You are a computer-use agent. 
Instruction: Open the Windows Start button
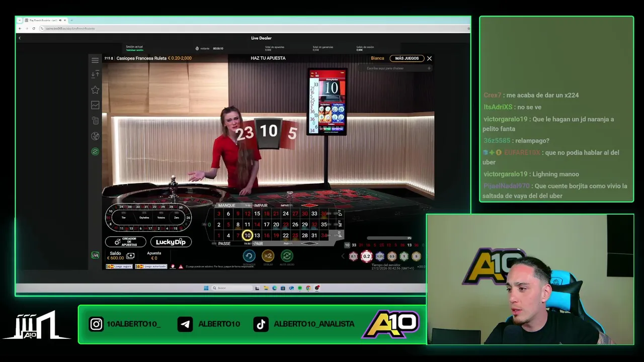206,288
